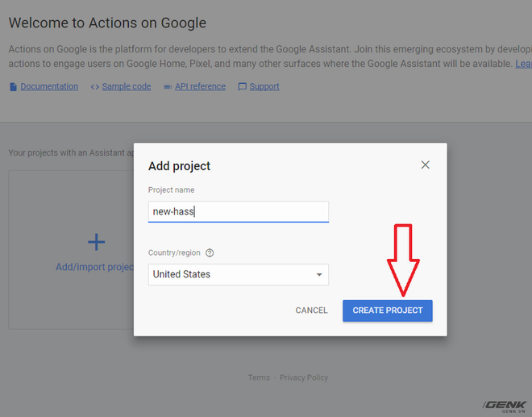Open the Sample code link
The height and width of the screenshot is (417, 532).
(x=127, y=86)
